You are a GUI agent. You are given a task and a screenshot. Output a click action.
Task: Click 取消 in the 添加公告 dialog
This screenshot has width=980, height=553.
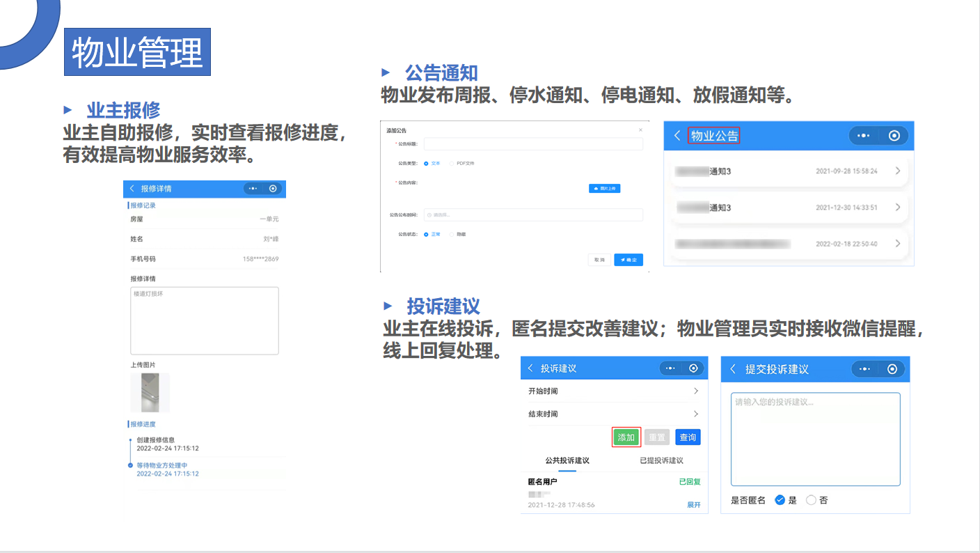pyautogui.click(x=599, y=260)
